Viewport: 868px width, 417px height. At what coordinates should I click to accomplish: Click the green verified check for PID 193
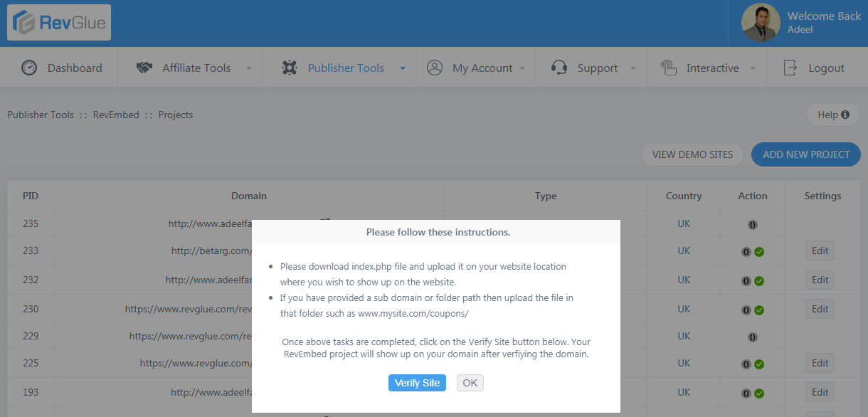pos(759,393)
